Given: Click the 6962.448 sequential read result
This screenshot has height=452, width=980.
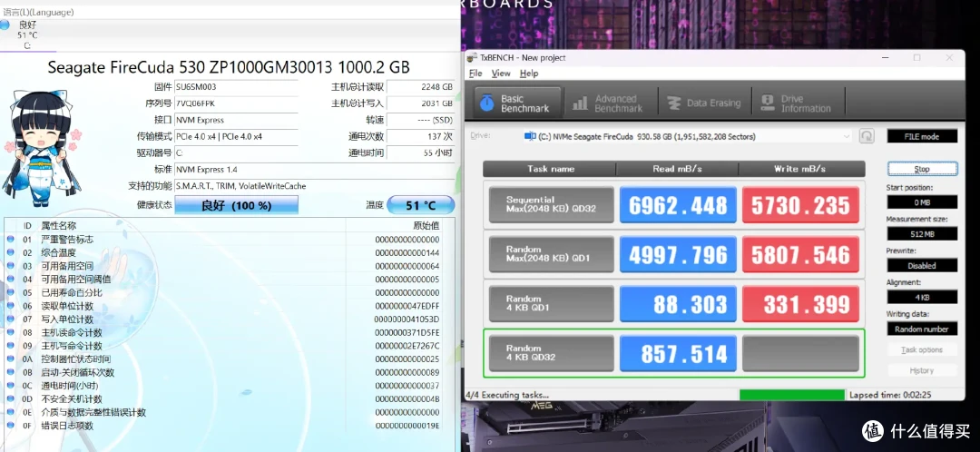Looking at the screenshot, I should 678,204.
